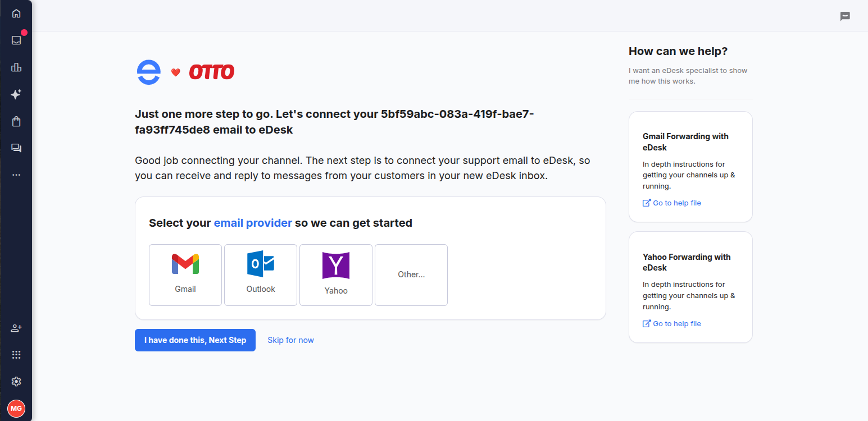Click the add user icon
The width and height of the screenshot is (868, 421).
pos(16,328)
